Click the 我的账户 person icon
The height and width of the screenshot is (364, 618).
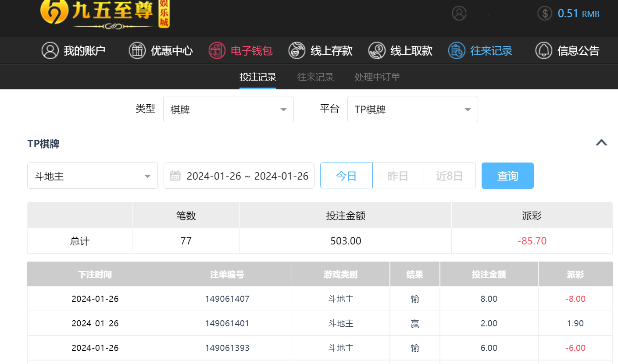(x=50, y=50)
